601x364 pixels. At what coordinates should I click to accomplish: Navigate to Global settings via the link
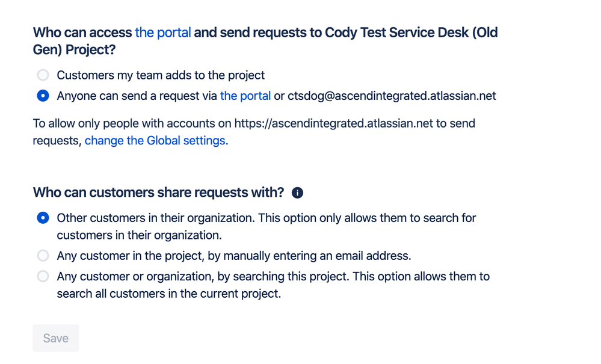coord(156,140)
